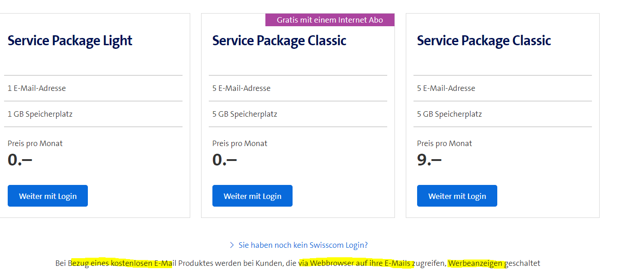Click '5 E-Mail-Adresse' in the 9.– Classic package

point(446,89)
